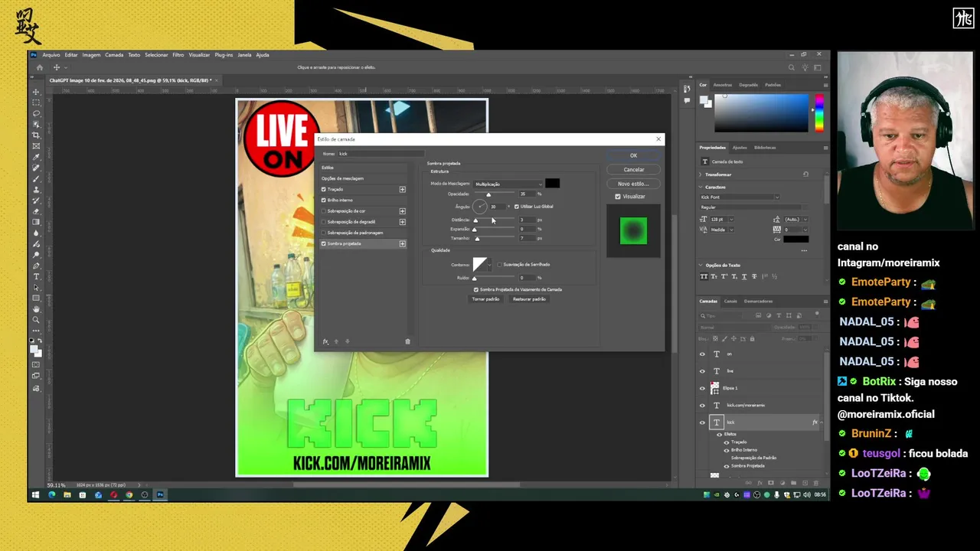Viewport: 980px width, 551px height.
Task: Select the Zoom tool
Action: (x=36, y=320)
